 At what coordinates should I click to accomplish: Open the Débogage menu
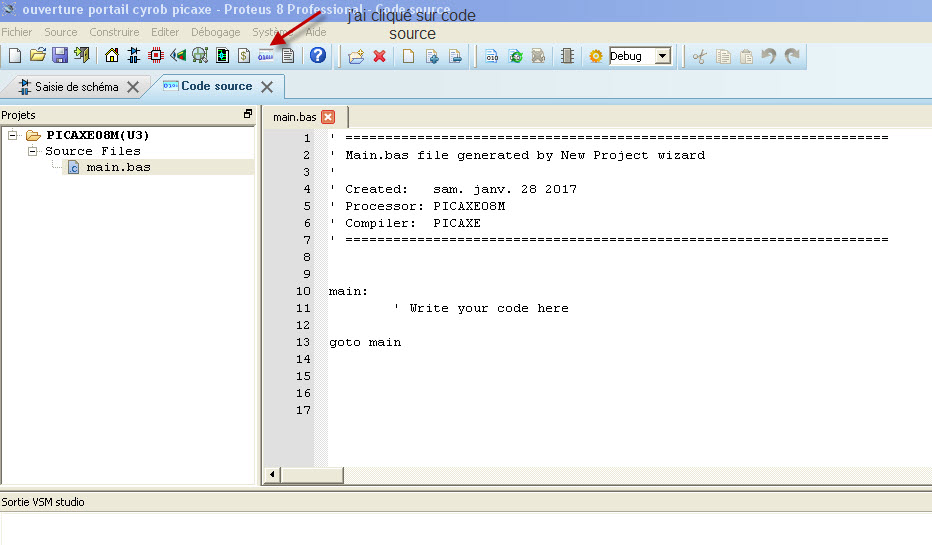tap(216, 32)
